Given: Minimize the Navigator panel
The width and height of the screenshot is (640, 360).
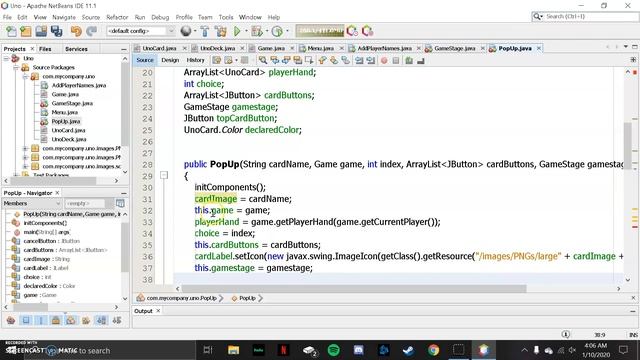Looking at the screenshot, I should click(124, 193).
